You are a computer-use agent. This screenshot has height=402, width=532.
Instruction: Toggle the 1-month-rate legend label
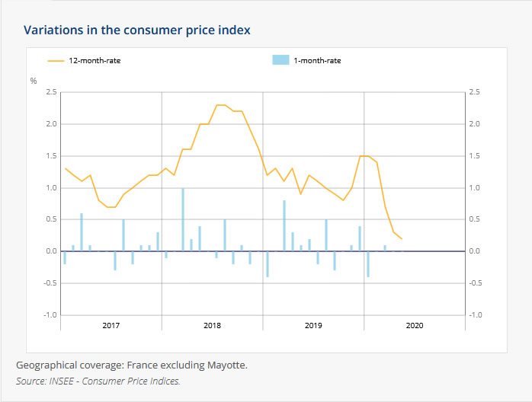point(317,61)
